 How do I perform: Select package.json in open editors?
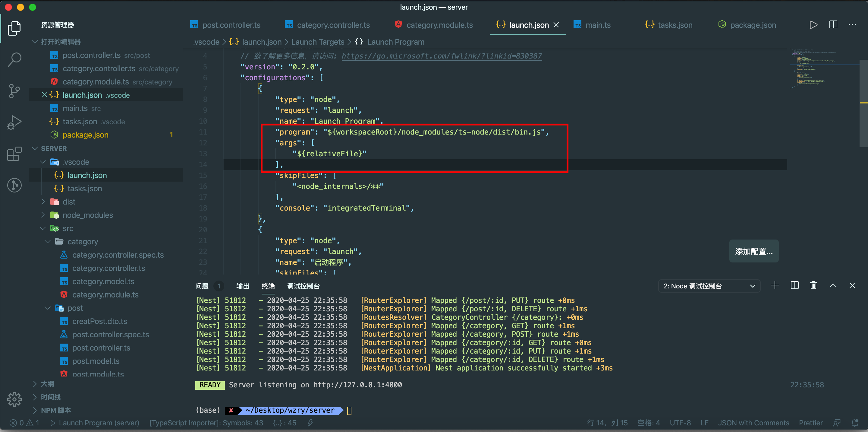pos(85,135)
